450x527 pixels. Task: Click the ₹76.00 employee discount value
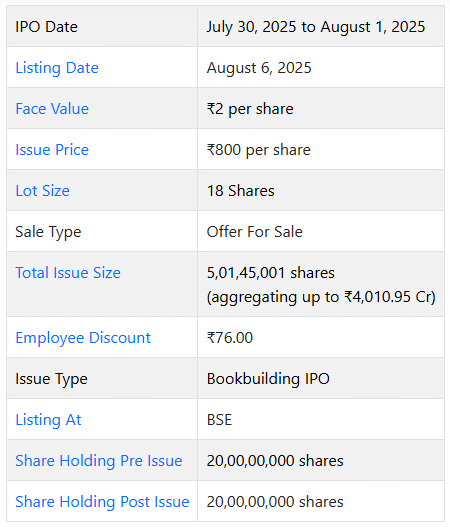230,338
